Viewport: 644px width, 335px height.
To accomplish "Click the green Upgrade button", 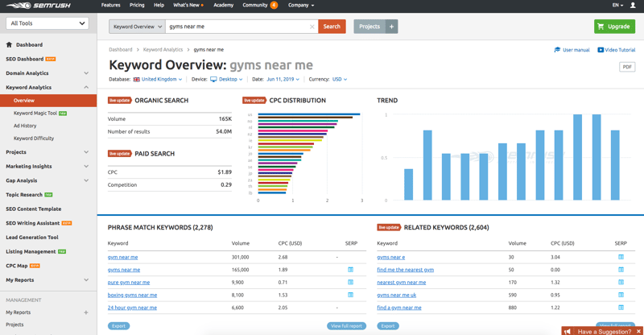I will pyautogui.click(x=614, y=27).
